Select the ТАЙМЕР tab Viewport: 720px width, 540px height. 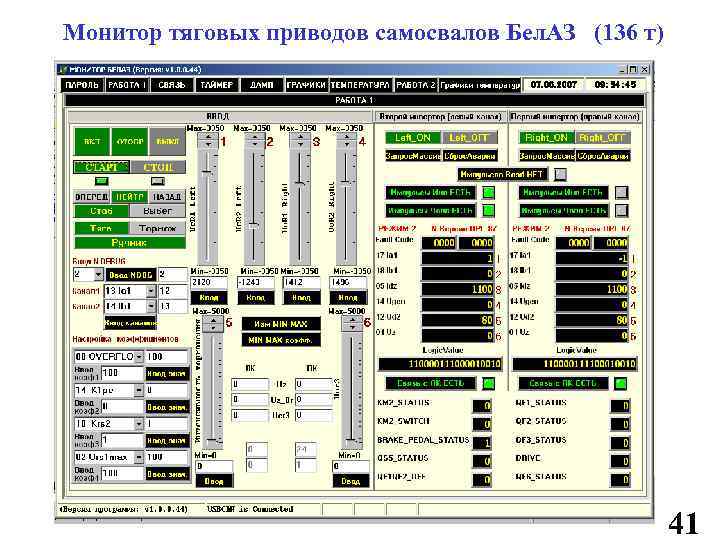216,85
